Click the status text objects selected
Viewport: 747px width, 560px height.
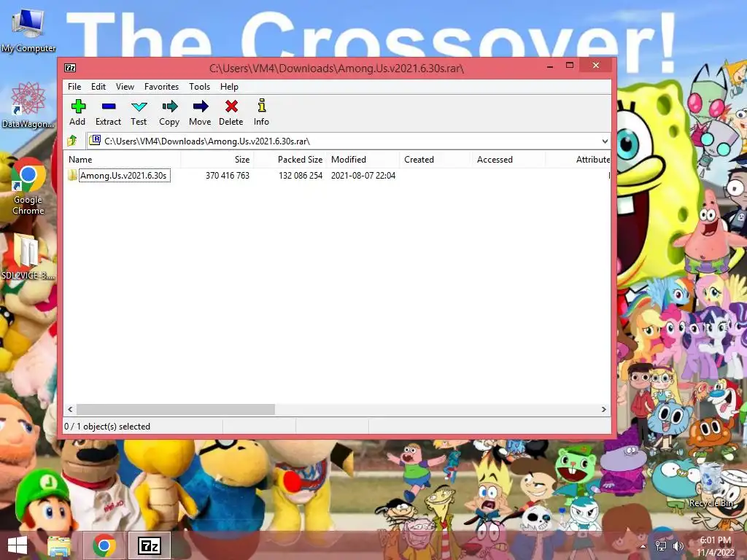(107, 426)
